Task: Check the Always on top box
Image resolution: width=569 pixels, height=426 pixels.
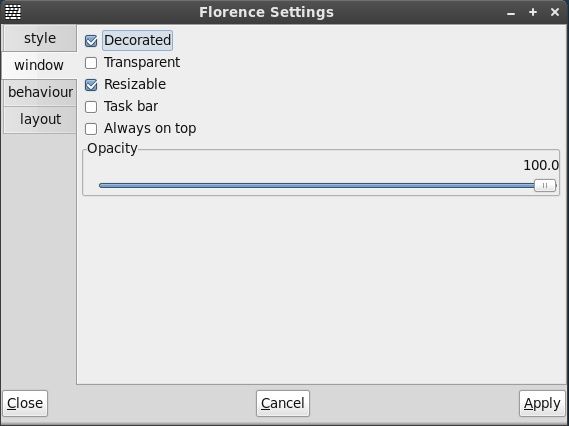Action: point(91,129)
